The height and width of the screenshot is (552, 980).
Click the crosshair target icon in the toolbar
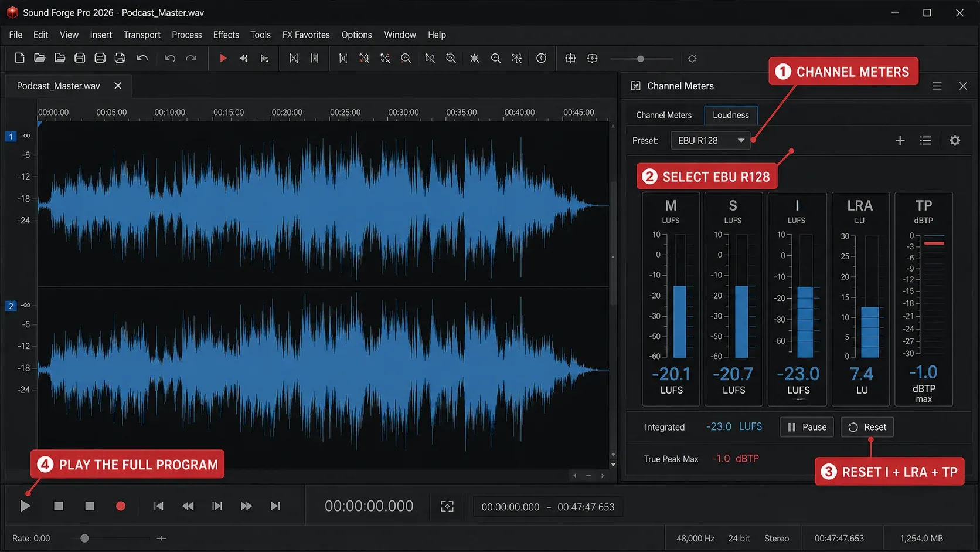(x=570, y=58)
